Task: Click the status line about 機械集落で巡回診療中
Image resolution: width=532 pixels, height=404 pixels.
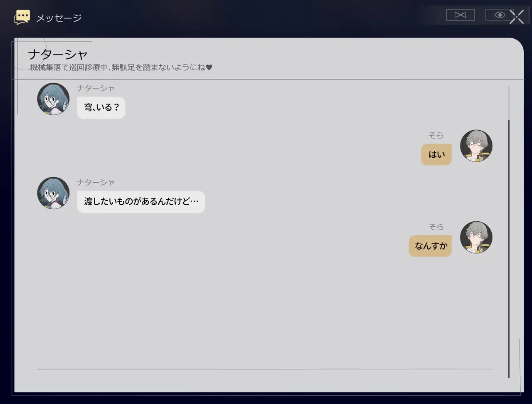Action: [x=121, y=67]
